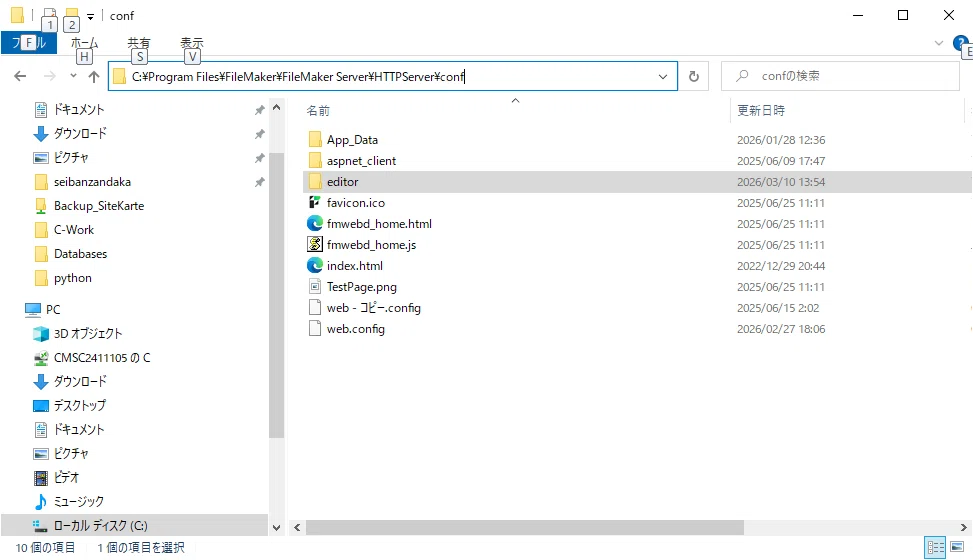Screen dimensions: 973x560
Task: Expand the address bar history dropdown
Action: (663, 76)
